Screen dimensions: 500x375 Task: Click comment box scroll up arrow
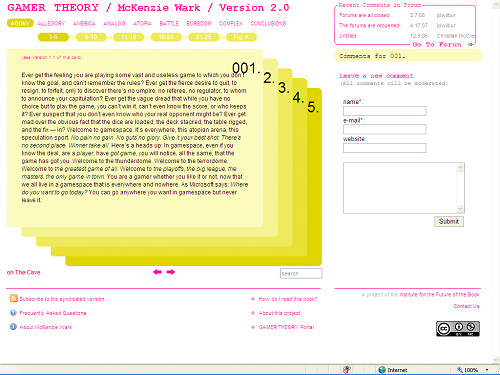tap(460, 167)
